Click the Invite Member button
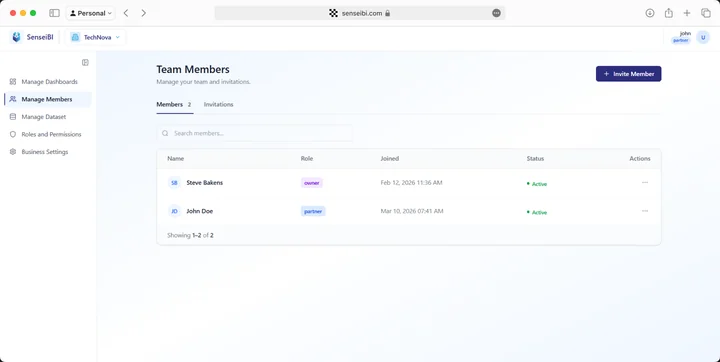Viewport: 720px width, 362px height. point(628,74)
